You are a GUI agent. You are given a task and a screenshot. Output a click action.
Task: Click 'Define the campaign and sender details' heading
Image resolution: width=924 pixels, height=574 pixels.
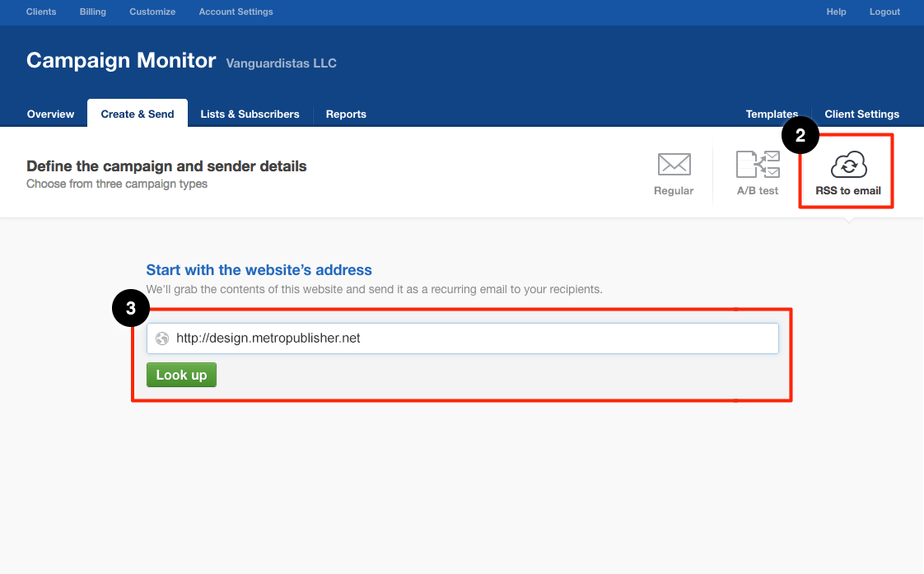point(167,166)
